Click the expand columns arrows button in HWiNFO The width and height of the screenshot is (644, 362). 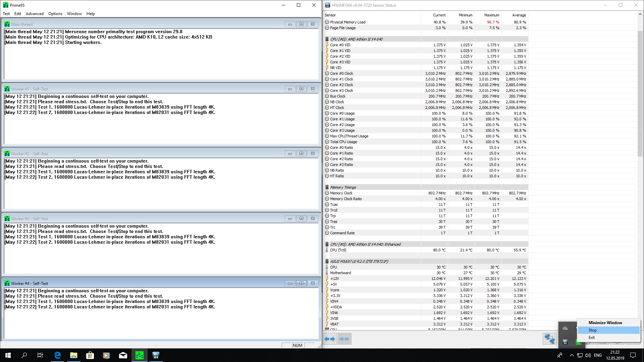pos(330,339)
